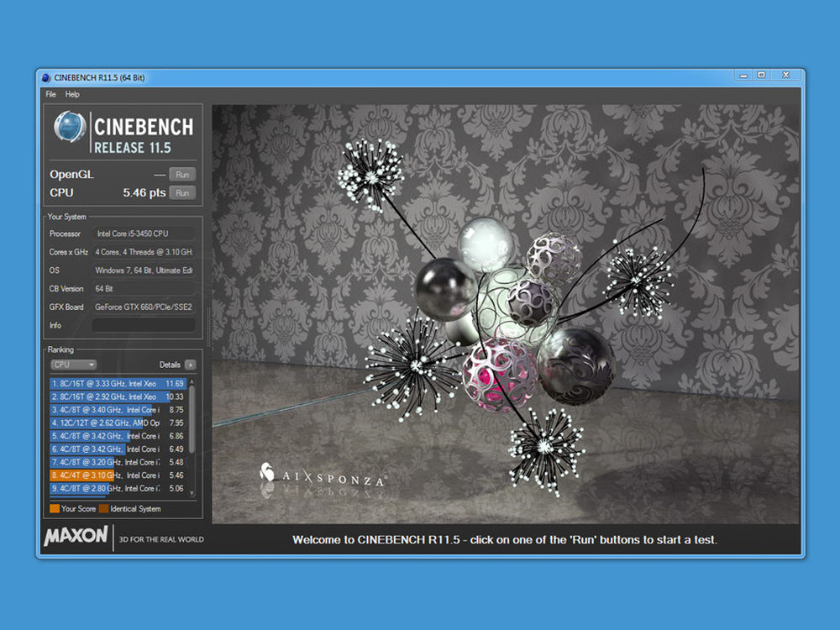Click the ranking list scrollbar thumb
Image resolution: width=840 pixels, height=630 pixels.
[x=192, y=421]
